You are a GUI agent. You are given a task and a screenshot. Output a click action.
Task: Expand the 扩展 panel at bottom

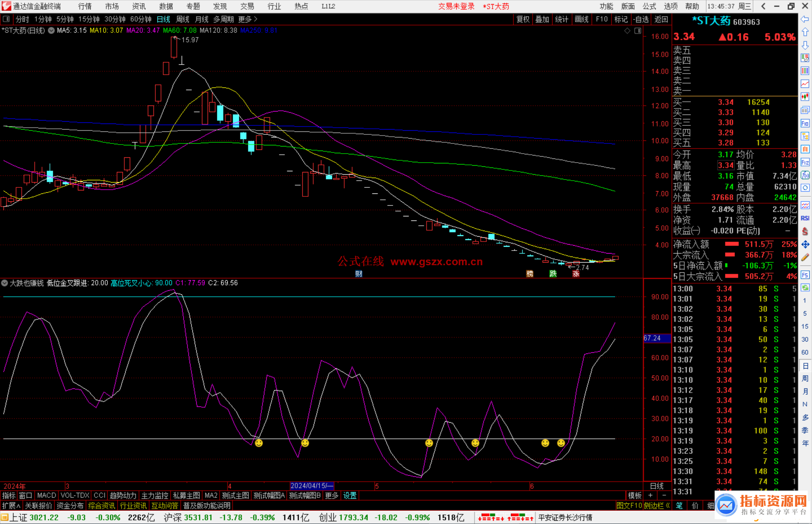pyautogui.click(x=11, y=506)
